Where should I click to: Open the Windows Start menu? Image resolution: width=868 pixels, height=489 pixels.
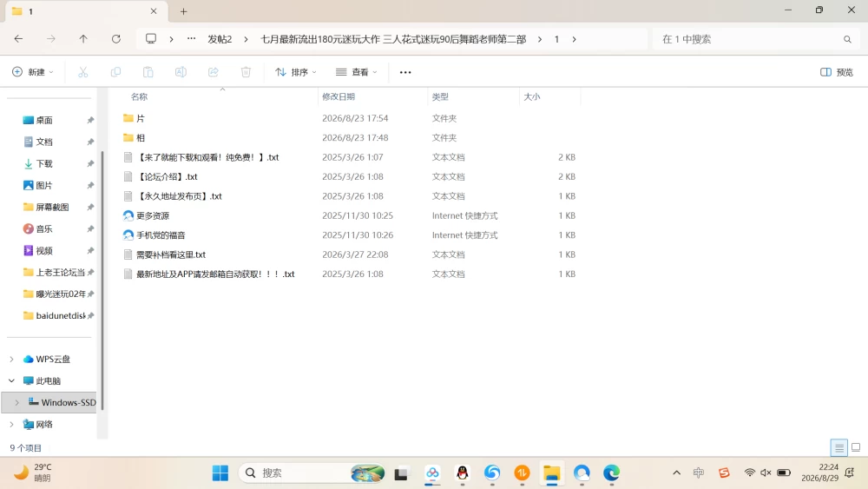tap(220, 473)
